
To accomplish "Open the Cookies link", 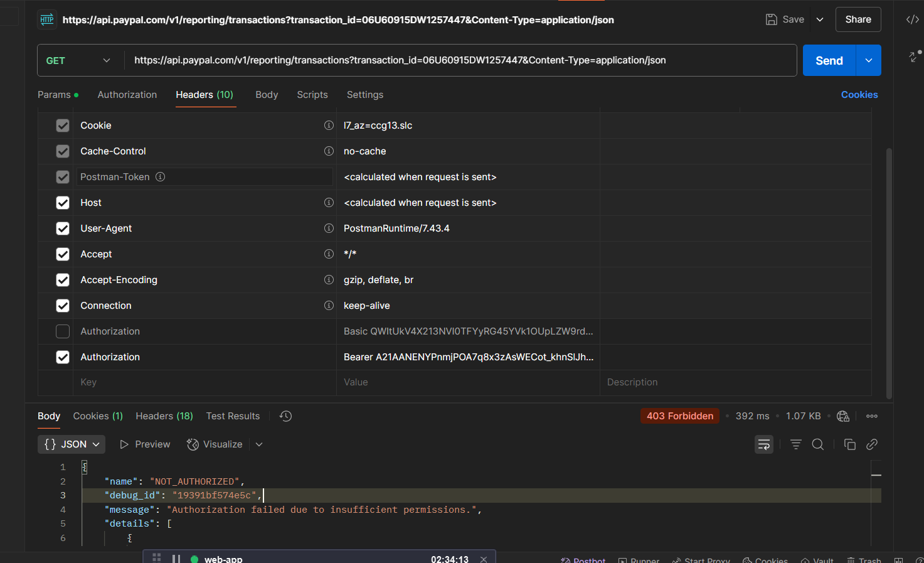I will click(859, 95).
